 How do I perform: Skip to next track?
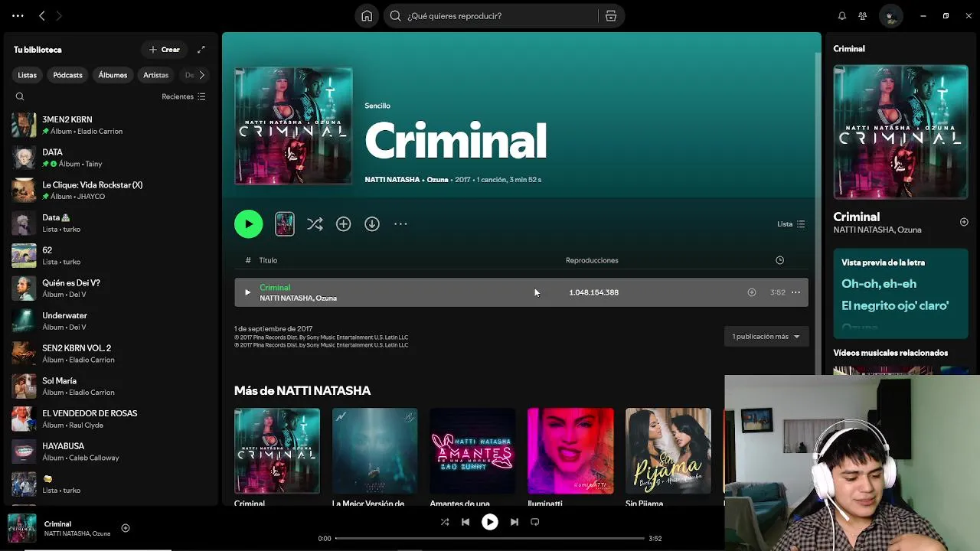click(x=514, y=522)
